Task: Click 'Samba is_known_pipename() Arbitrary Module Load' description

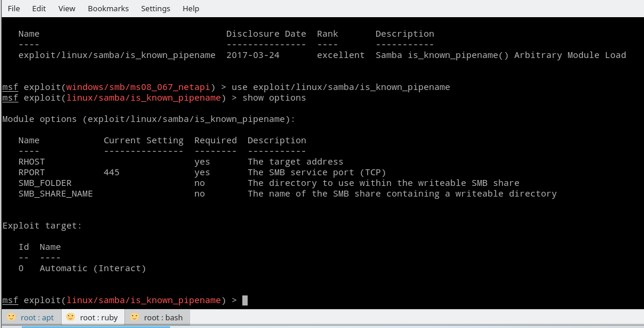Action: [x=501, y=55]
